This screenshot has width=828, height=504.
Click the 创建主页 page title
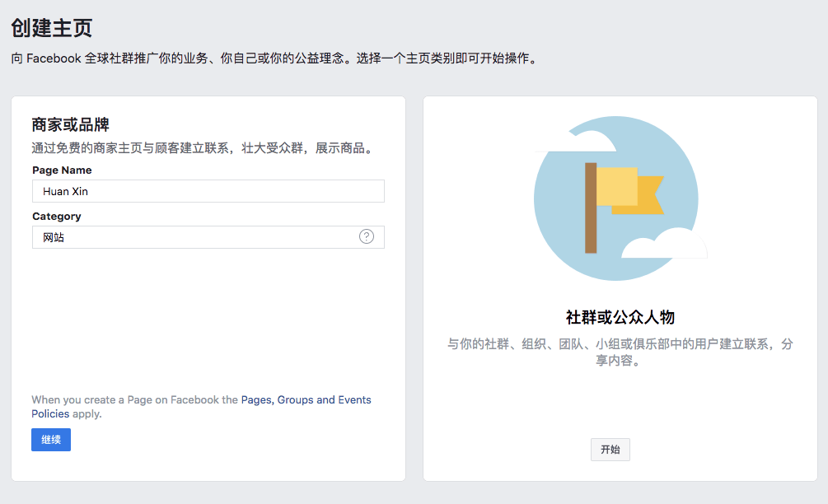click(x=51, y=28)
